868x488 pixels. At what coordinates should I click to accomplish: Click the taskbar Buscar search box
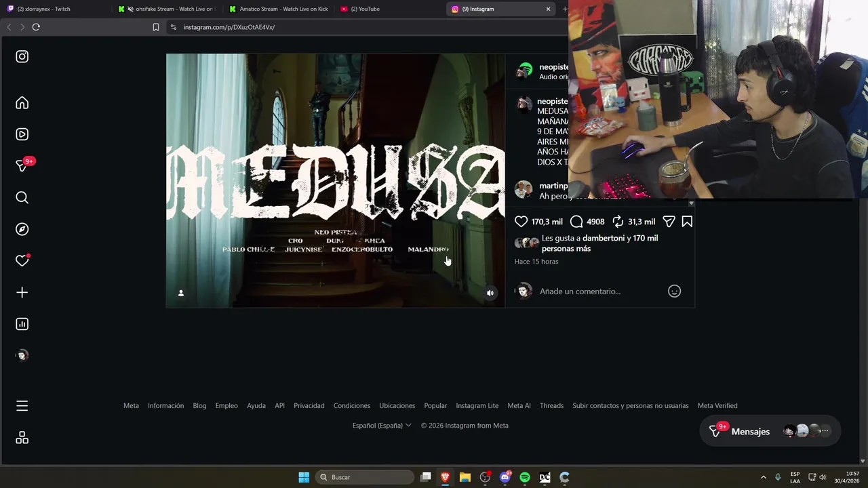[x=365, y=477]
